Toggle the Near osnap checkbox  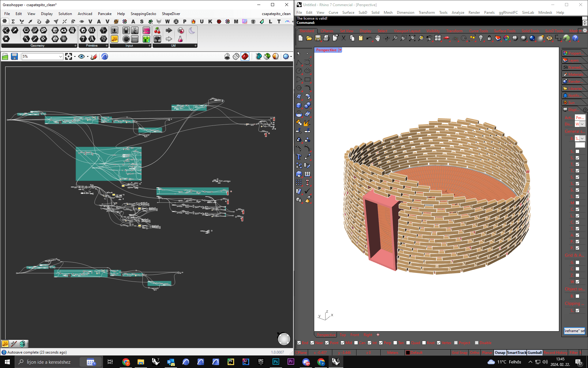312,343
